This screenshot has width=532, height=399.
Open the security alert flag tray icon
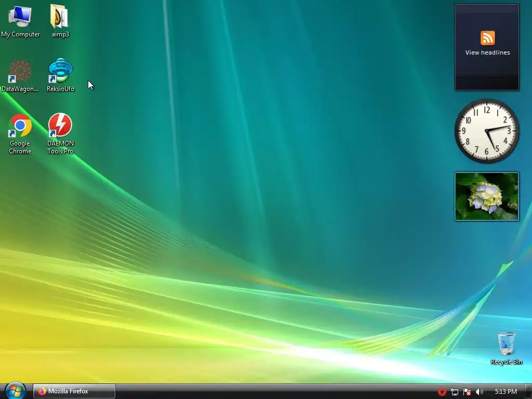click(467, 392)
